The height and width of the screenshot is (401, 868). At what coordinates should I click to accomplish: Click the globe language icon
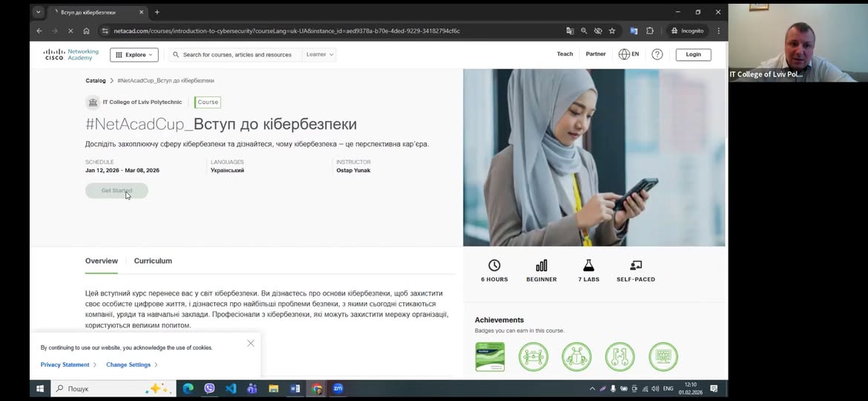624,54
